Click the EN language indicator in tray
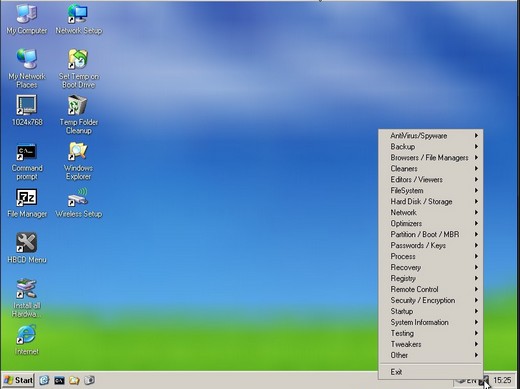The width and height of the screenshot is (520, 389). click(x=471, y=381)
